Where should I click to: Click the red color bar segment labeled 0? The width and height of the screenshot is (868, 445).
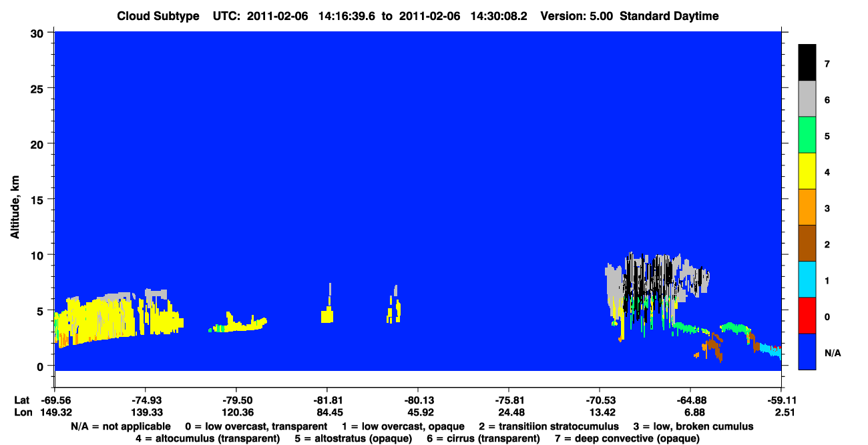click(x=807, y=316)
